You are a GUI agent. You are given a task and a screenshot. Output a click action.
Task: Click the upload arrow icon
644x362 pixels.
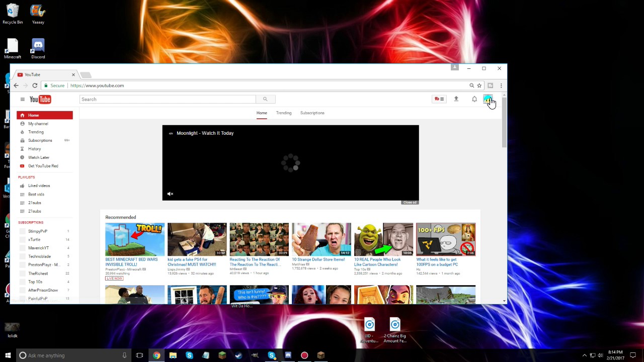[x=456, y=99]
